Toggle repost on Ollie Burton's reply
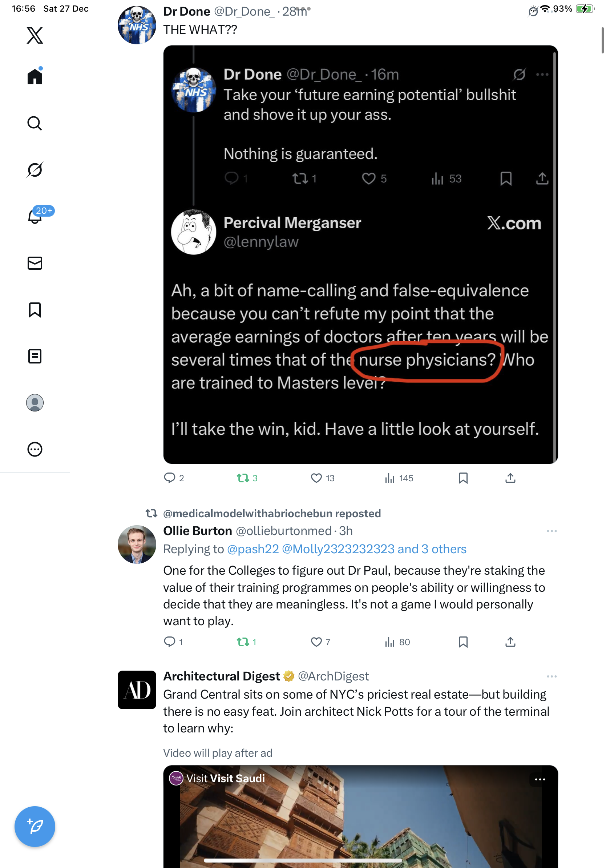 tap(243, 642)
